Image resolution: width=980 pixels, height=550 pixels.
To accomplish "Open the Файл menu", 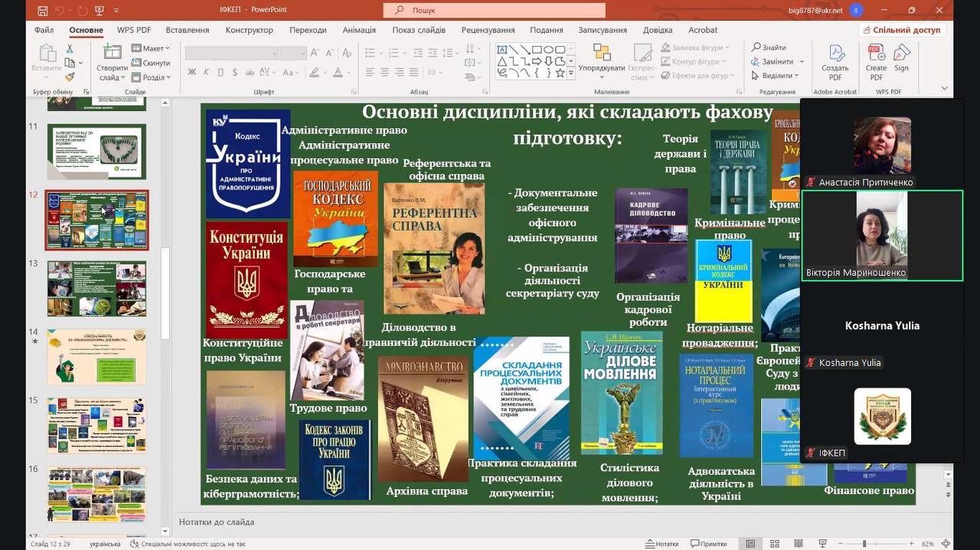I will click(x=44, y=30).
